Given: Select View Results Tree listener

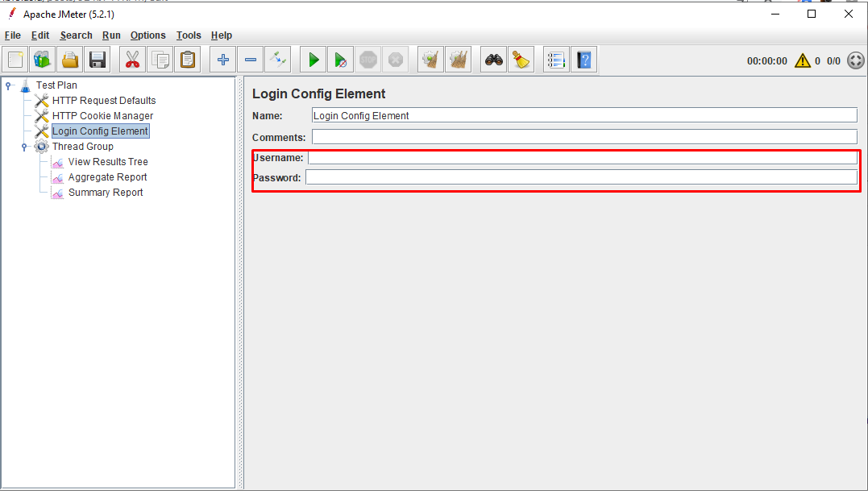Looking at the screenshot, I should [108, 162].
